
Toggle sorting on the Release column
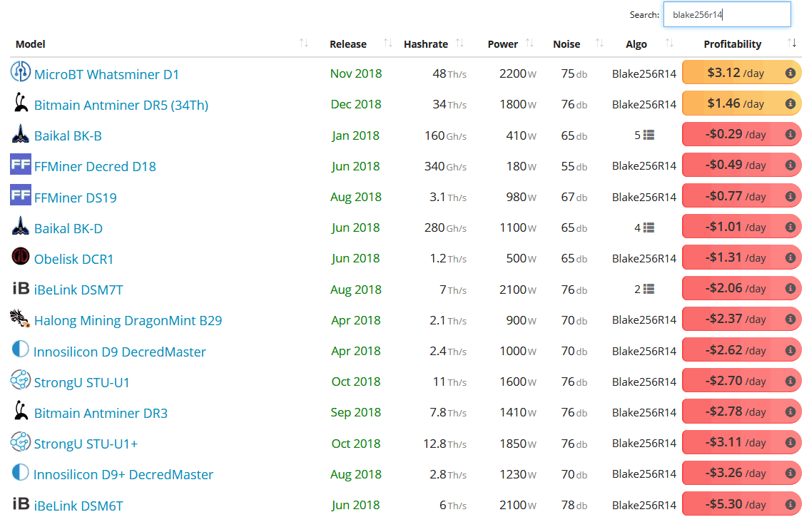tap(387, 44)
